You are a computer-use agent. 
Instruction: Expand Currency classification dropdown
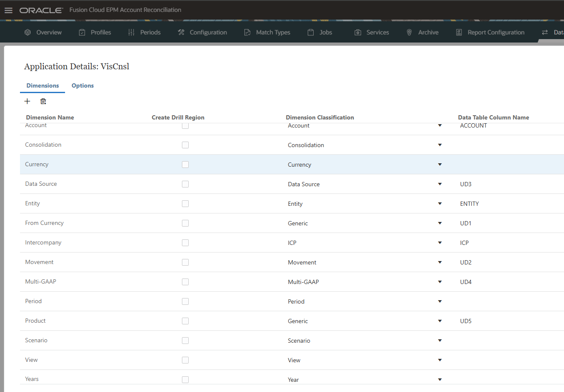click(x=440, y=165)
